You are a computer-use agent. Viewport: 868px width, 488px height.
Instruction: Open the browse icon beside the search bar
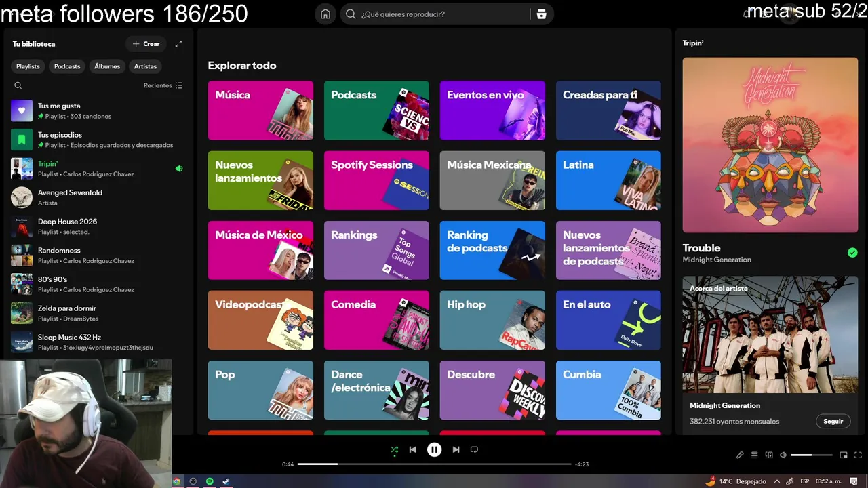[x=541, y=14]
